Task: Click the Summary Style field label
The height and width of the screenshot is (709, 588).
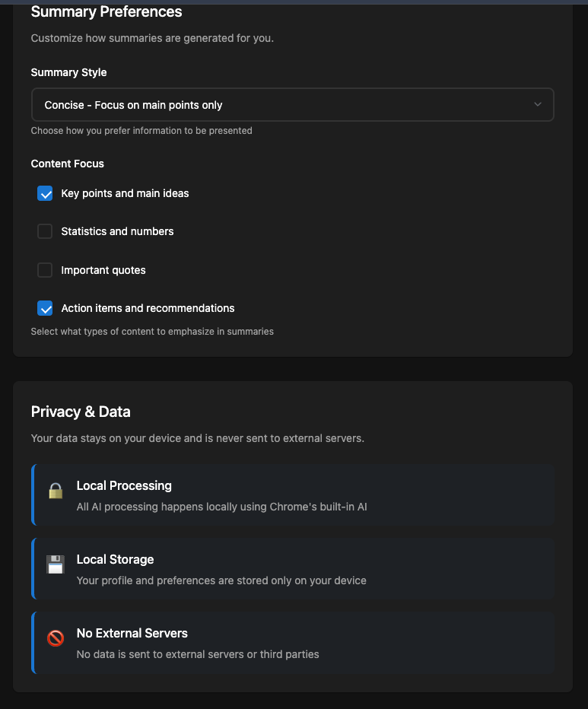Action: click(68, 72)
